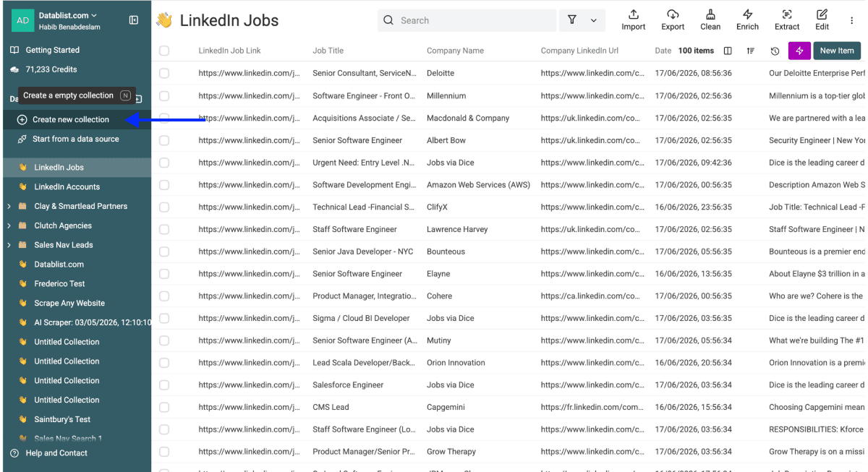Image resolution: width=868 pixels, height=472 pixels.
Task: Open Getting Started guide
Action: pyautogui.click(x=53, y=50)
